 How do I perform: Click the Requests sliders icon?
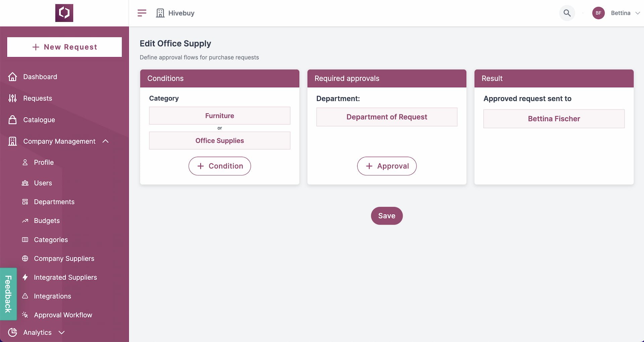12,98
